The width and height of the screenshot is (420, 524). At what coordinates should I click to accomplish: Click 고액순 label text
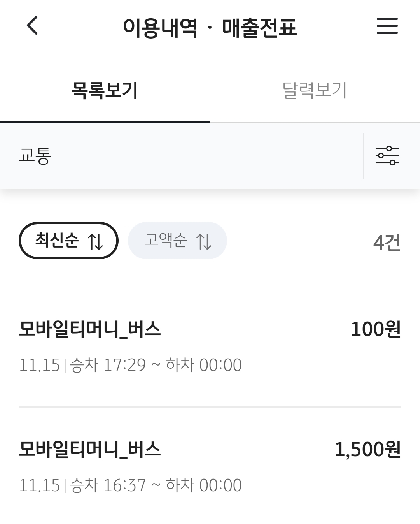coord(166,240)
